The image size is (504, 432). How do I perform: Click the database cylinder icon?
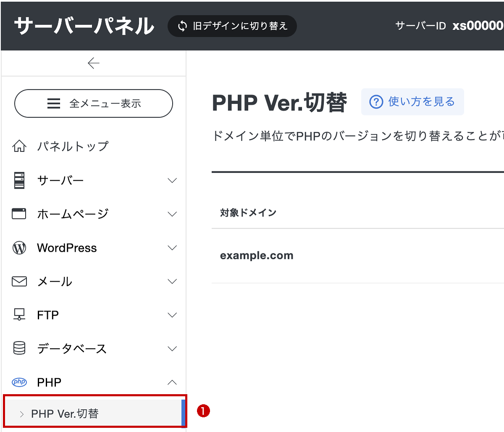[x=19, y=348]
